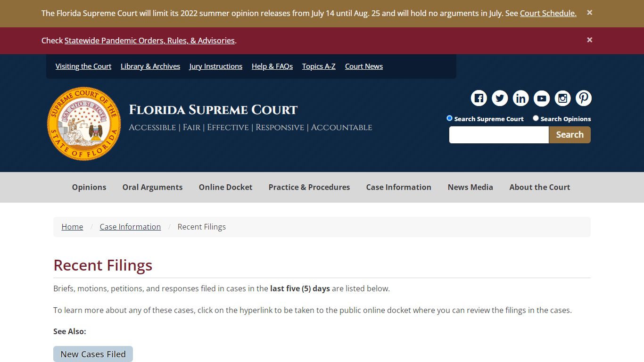Screen dimensions: 644x362
Task: Select the Search Supreme Court radio option
Action: point(449,118)
